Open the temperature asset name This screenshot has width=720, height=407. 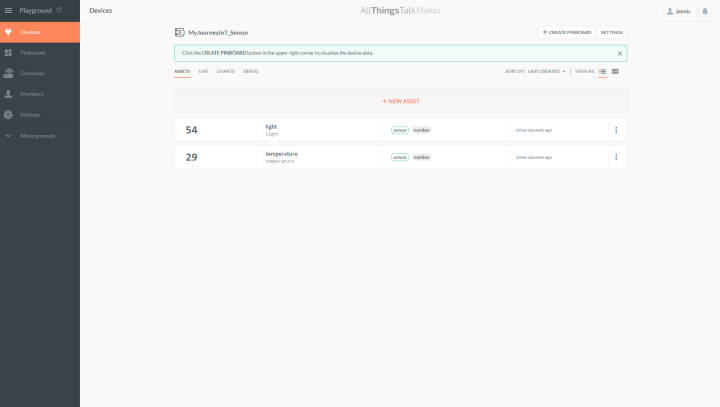(281, 154)
